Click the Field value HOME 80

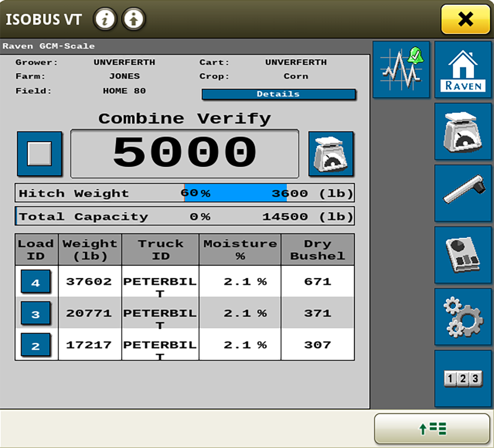pos(124,91)
